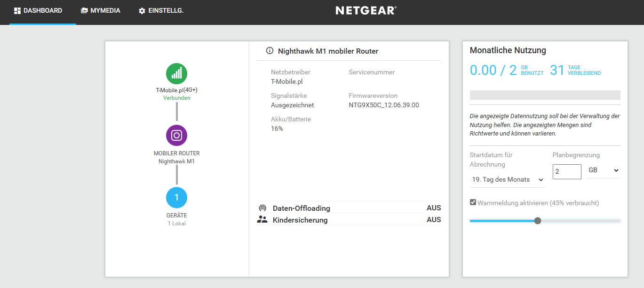Viewport: 644px width, 288px height.
Task: Open the blue connected devices circle
Action: click(x=176, y=198)
